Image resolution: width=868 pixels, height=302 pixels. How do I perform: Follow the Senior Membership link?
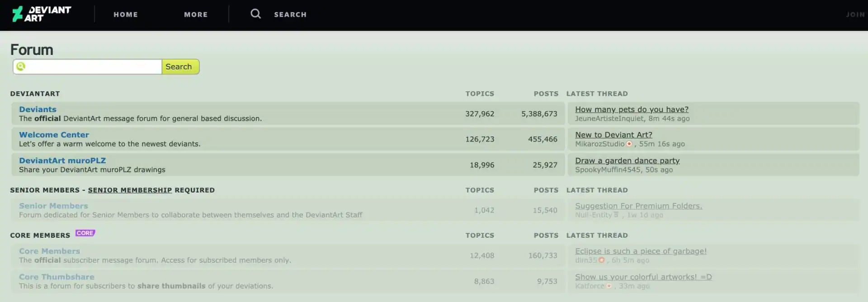(x=130, y=190)
